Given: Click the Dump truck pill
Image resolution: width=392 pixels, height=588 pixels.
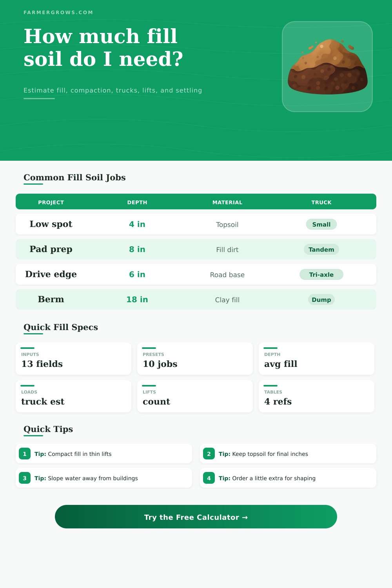Looking at the screenshot, I should (x=321, y=299).
